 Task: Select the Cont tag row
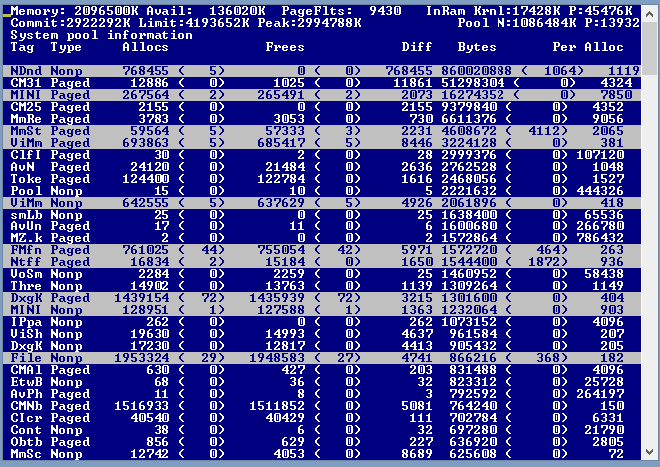[322, 430]
